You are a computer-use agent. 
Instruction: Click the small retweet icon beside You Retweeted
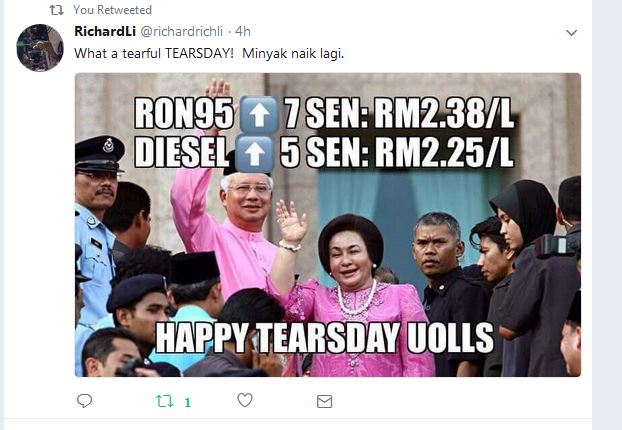[x=57, y=10]
